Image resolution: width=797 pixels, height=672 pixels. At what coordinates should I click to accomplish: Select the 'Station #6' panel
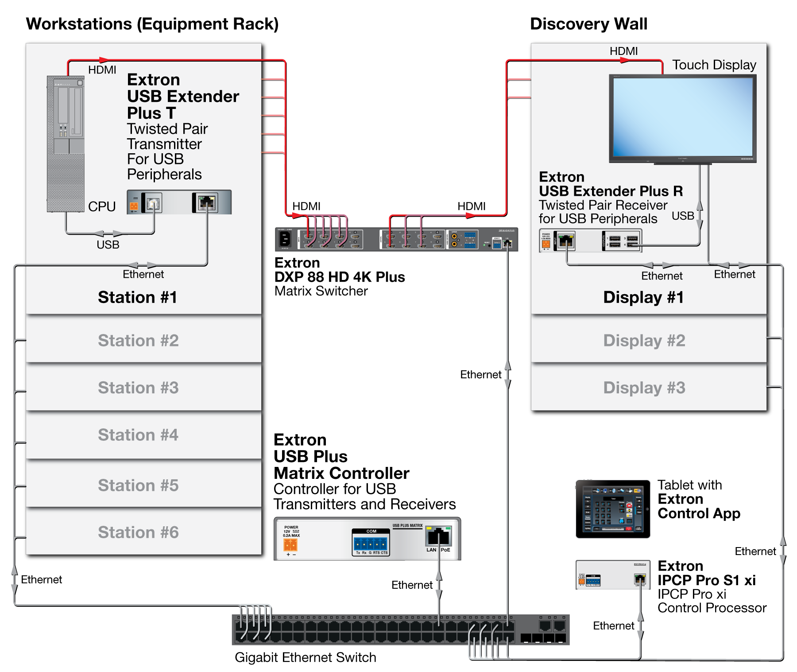click(x=144, y=532)
